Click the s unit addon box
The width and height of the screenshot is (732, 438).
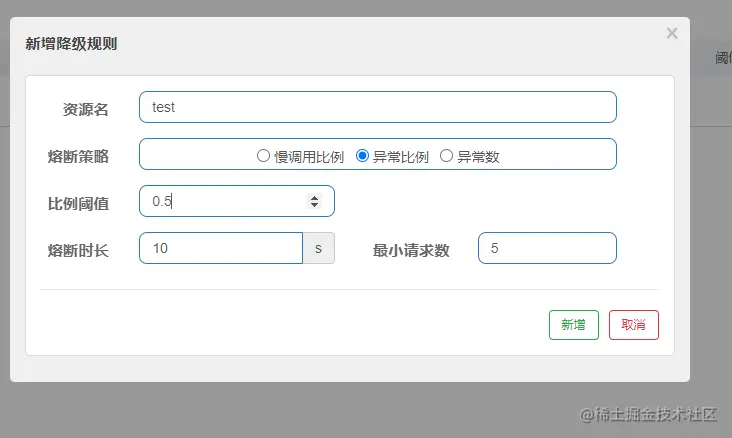tap(318, 248)
